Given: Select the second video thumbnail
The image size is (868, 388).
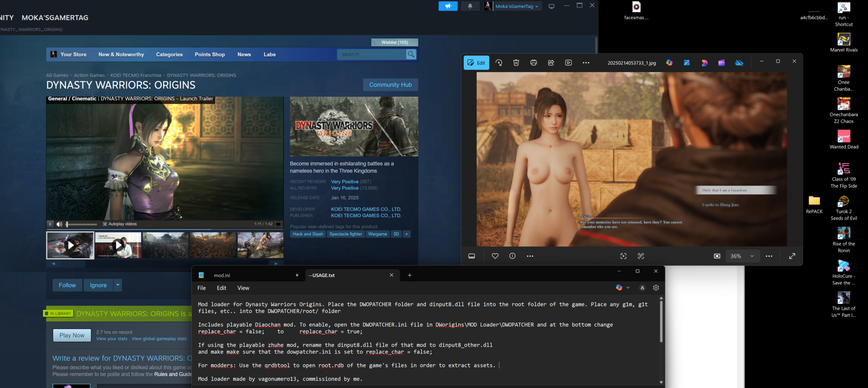Looking at the screenshot, I should [x=118, y=245].
